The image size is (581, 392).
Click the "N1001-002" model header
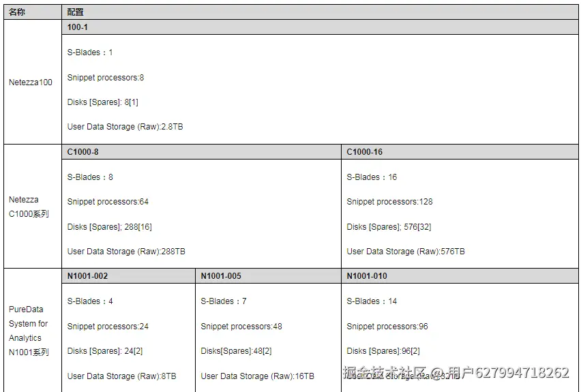tap(129, 276)
